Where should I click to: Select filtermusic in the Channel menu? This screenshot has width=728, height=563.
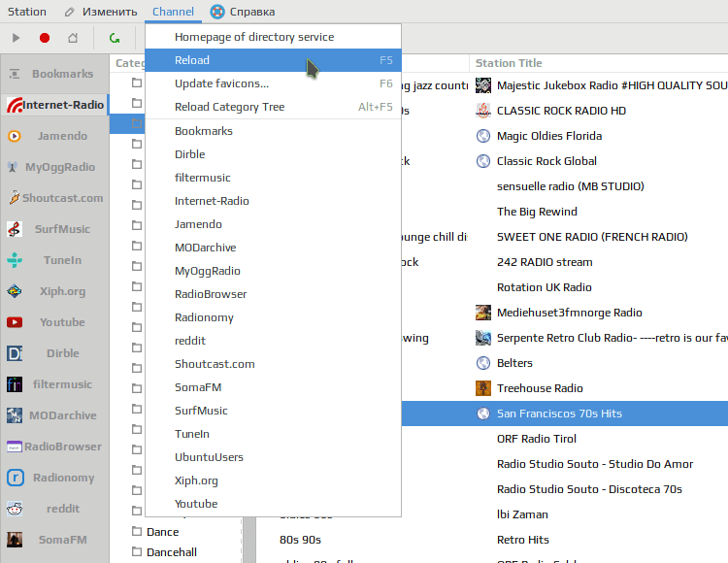pyautogui.click(x=273, y=178)
